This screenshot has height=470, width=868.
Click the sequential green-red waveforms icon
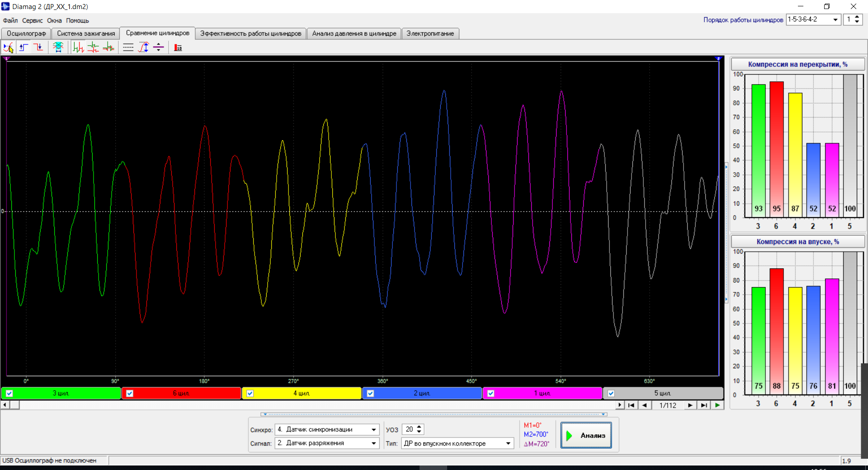coord(78,47)
